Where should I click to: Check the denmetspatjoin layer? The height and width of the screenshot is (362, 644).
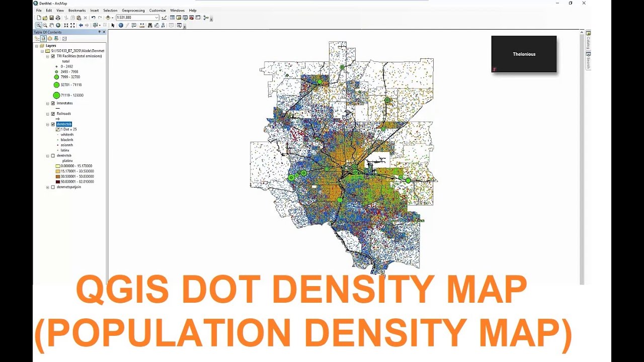[53, 187]
